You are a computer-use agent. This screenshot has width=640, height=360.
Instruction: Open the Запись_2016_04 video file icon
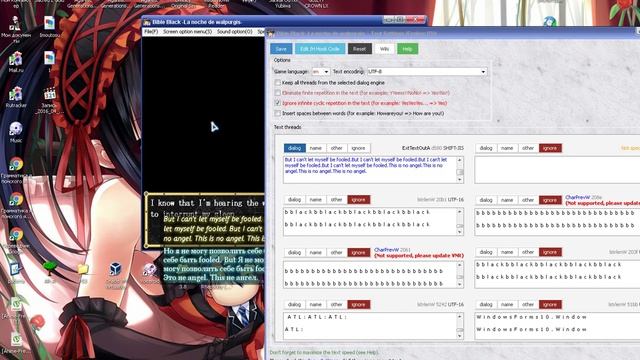49,99
